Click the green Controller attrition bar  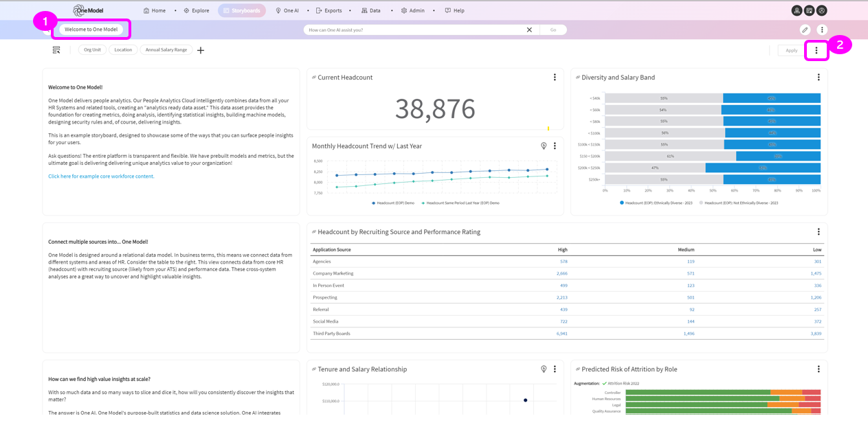pyautogui.click(x=697, y=393)
